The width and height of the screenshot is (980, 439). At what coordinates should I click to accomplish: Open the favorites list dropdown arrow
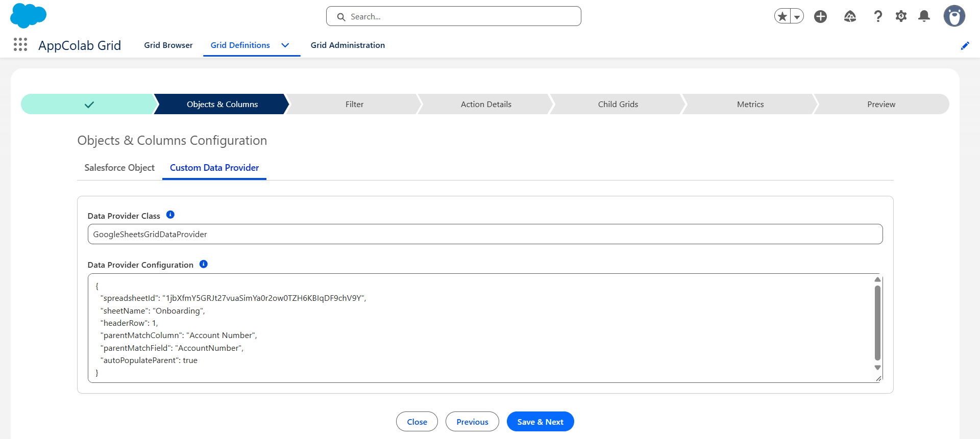coord(797,16)
